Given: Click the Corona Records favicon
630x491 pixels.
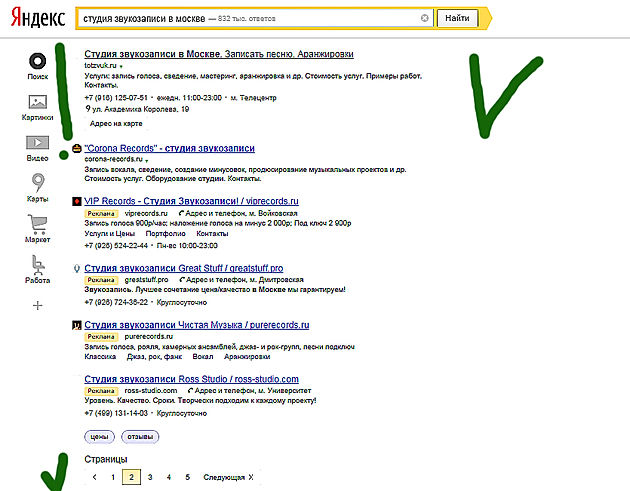Looking at the screenshot, I should [77, 148].
